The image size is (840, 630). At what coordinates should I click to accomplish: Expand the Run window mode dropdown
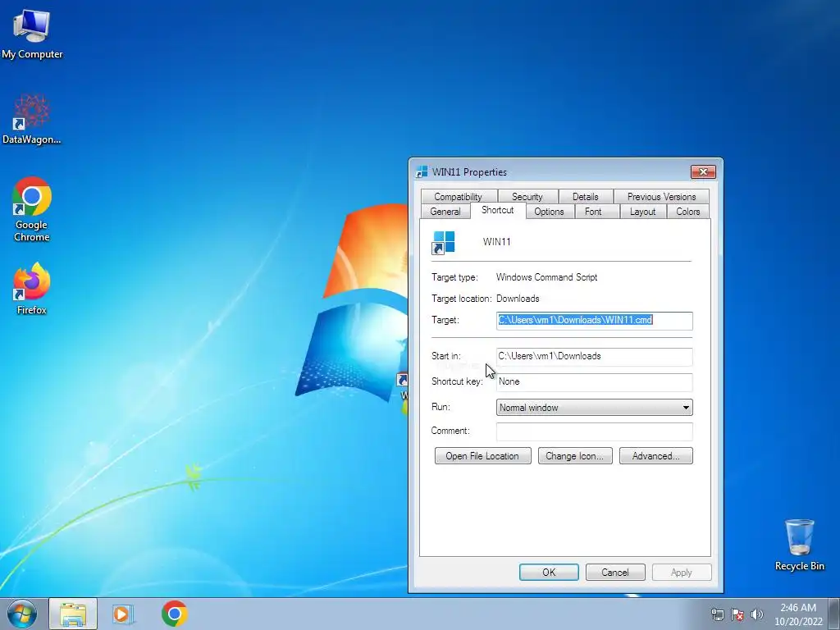[594, 407]
